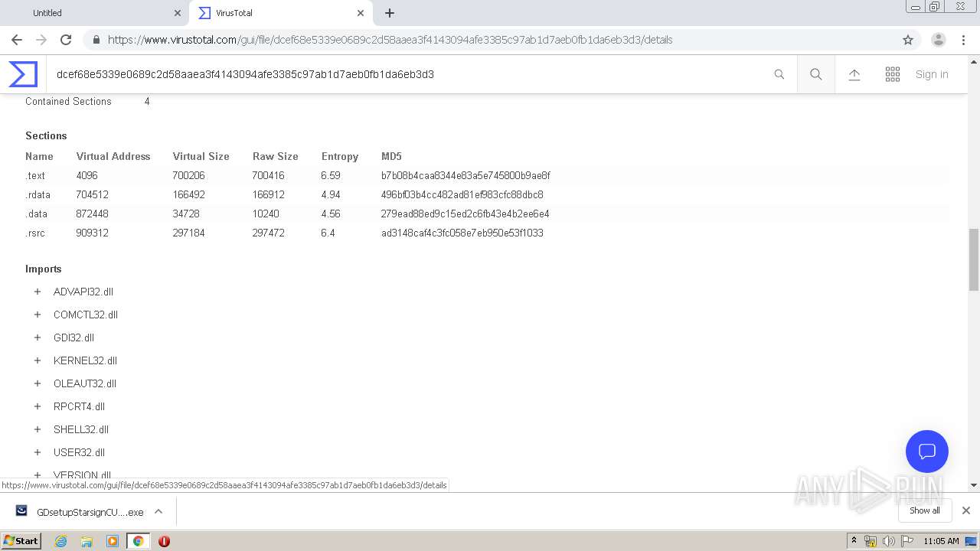Open the chat support bubble
This screenshot has height=551, width=980.
pos(927,452)
